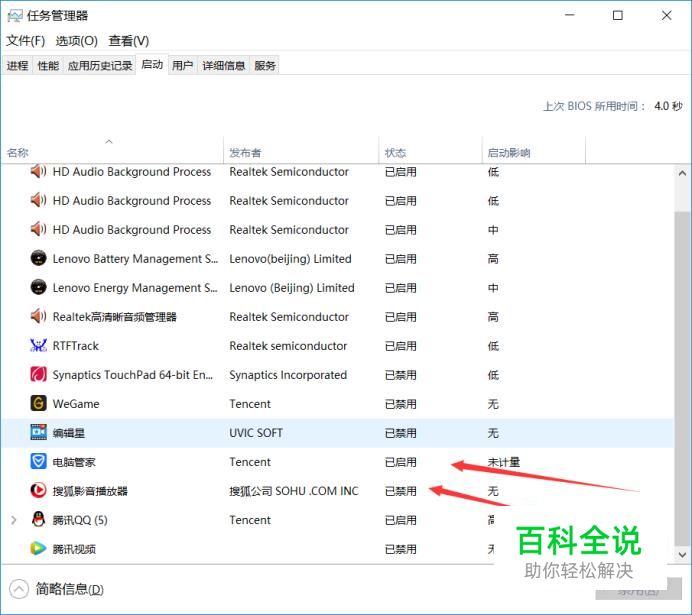
Task: Select the 电脑管家 row name
Action: pyautogui.click(x=74, y=462)
